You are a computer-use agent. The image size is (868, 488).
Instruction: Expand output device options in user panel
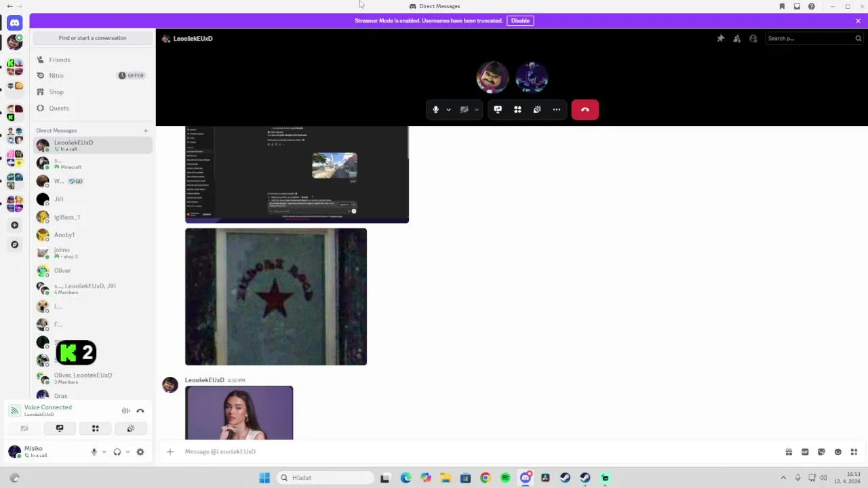pos(127,452)
